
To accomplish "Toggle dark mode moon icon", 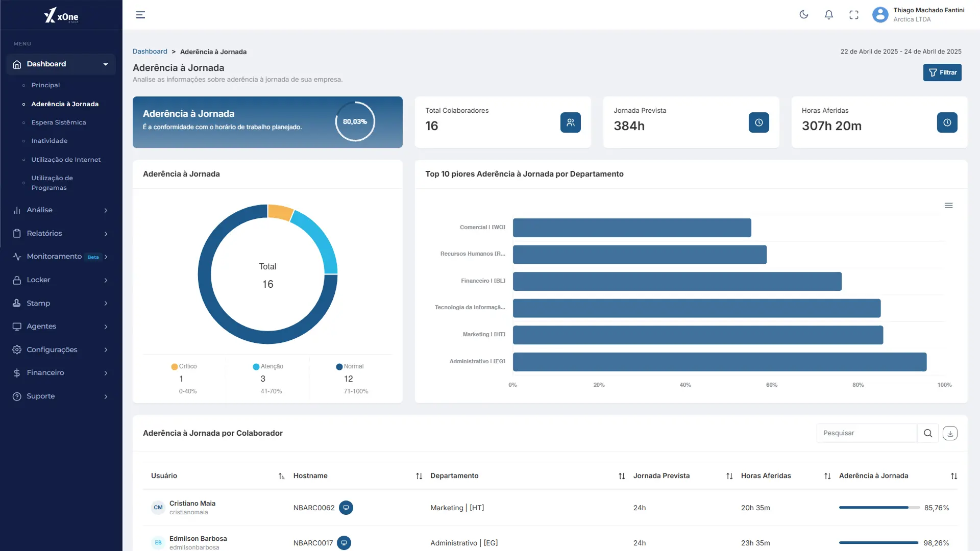I will point(804,15).
